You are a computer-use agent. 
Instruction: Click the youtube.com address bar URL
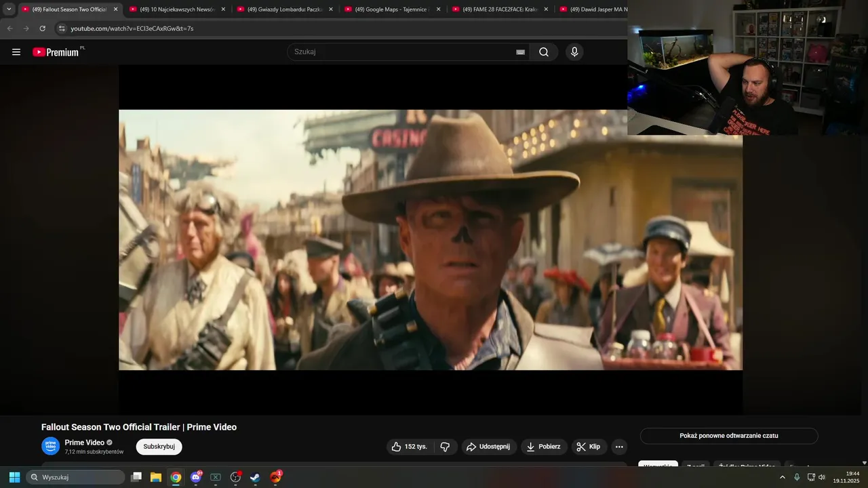[x=132, y=28]
